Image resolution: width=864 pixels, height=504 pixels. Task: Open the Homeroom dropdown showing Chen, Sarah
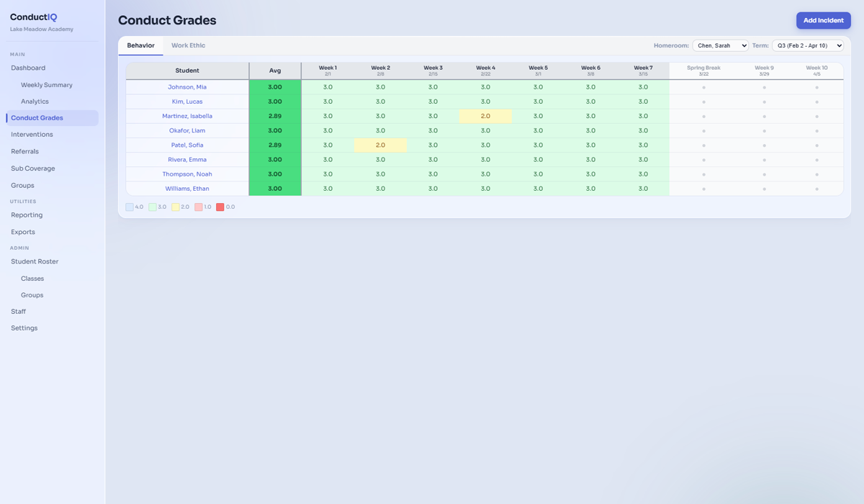(x=720, y=45)
